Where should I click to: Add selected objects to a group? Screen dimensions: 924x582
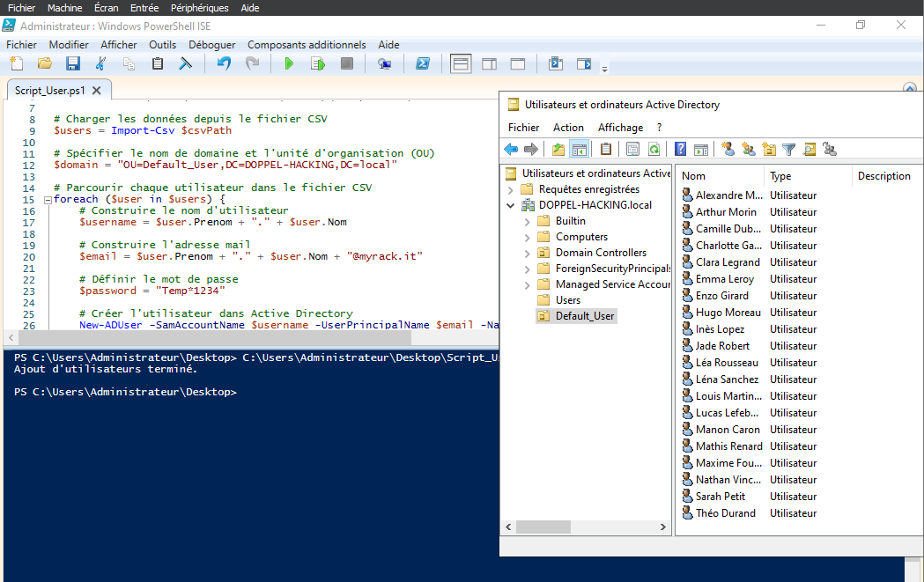830,150
